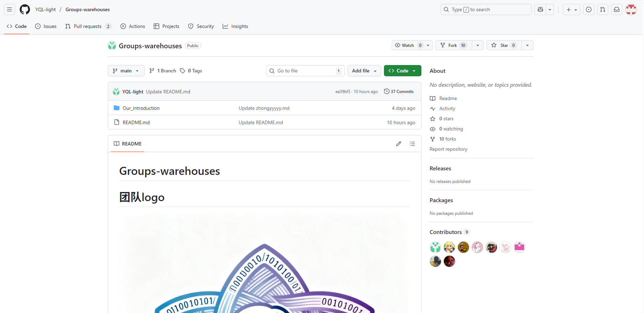This screenshot has height=313, width=644.
Task: Open the Actions tab
Action: pos(133,26)
